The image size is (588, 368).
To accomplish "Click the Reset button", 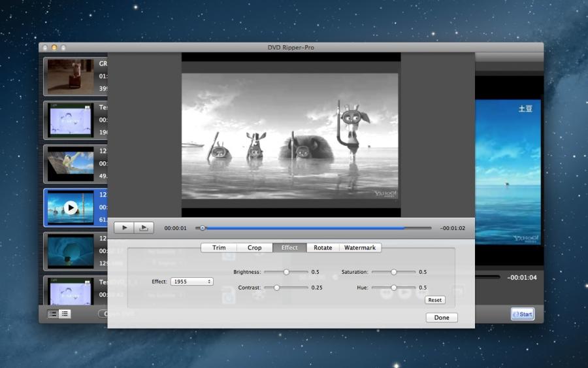I will 435,300.
